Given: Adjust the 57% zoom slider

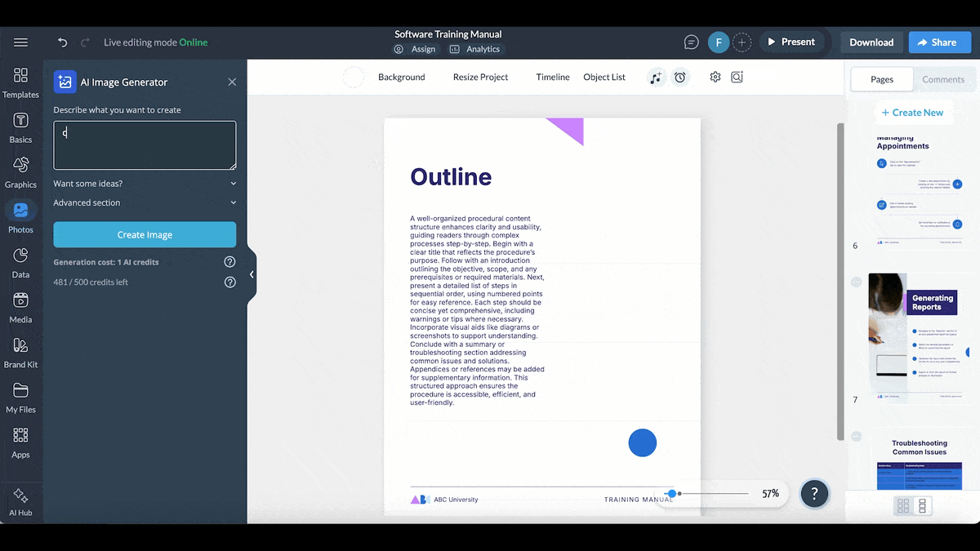Looking at the screenshot, I should click(672, 493).
